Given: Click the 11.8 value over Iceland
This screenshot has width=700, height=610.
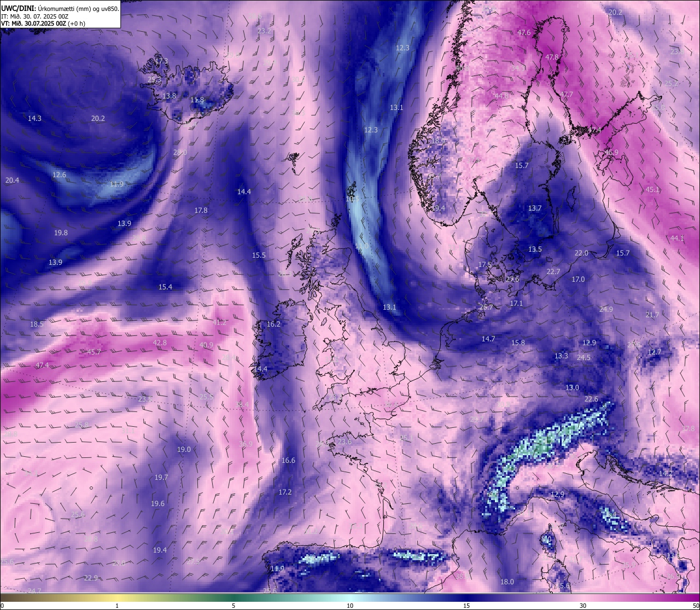Looking at the screenshot, I should tap(197, 100).
